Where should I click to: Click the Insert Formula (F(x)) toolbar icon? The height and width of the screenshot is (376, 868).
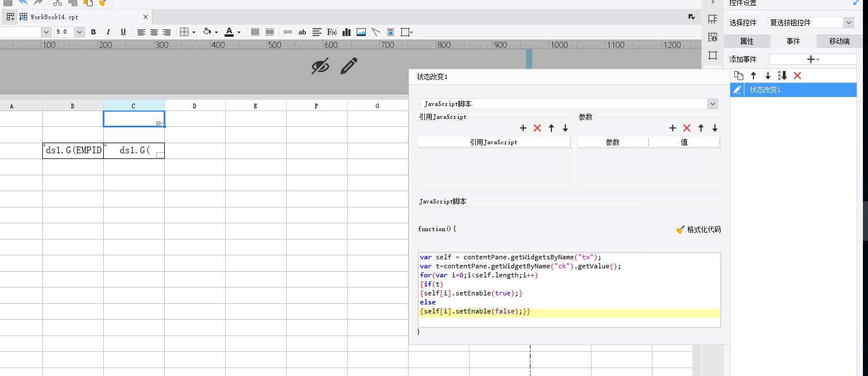point(332,32)
